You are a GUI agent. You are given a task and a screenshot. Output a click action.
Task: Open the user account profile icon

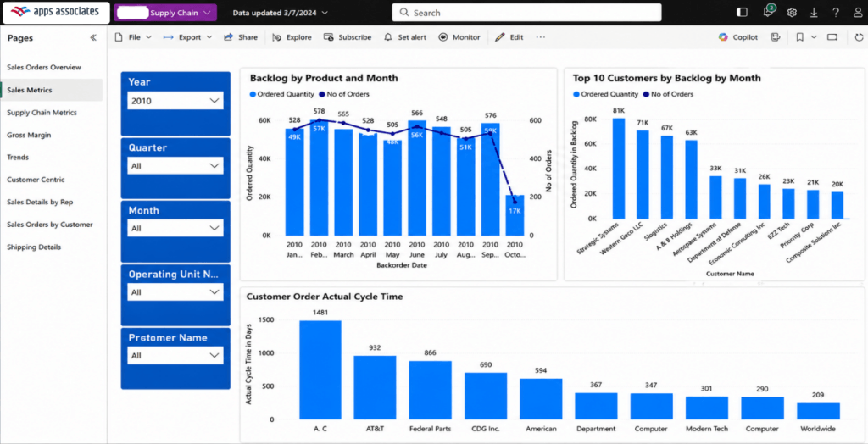(x=858, y=12)
